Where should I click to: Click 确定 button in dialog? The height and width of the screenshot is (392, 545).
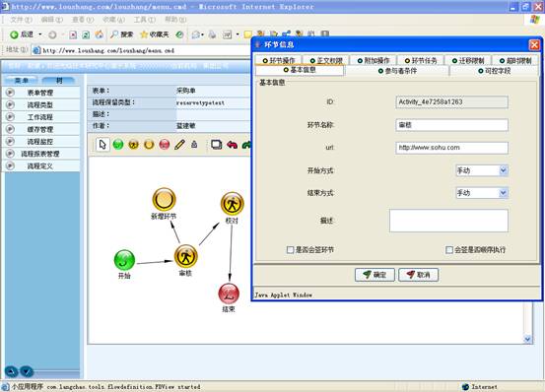pyautogui.click(x=375, y=275)
